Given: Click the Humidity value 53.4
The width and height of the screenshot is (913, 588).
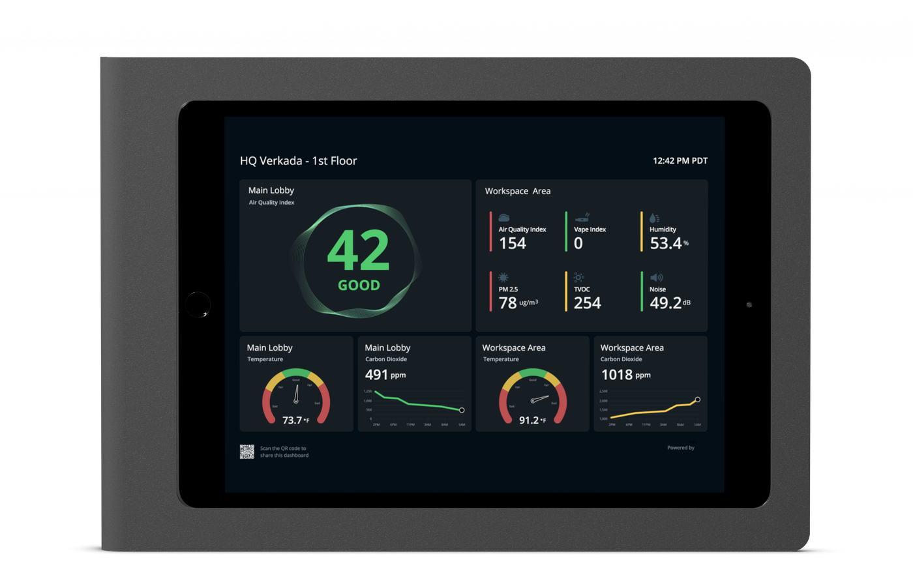Looking at the screenshot, I should [x=666, y=244].
